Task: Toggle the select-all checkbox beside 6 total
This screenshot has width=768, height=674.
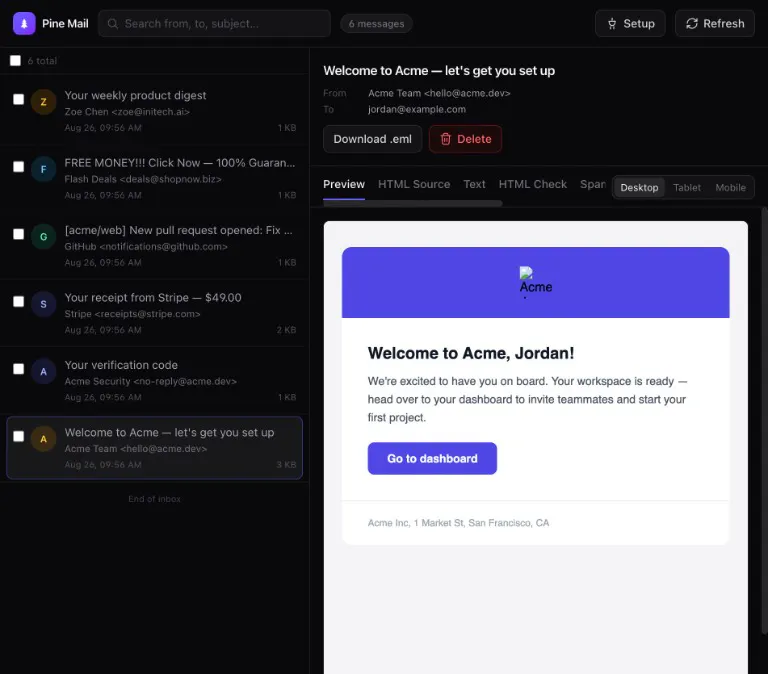Action: coord(16,60)
